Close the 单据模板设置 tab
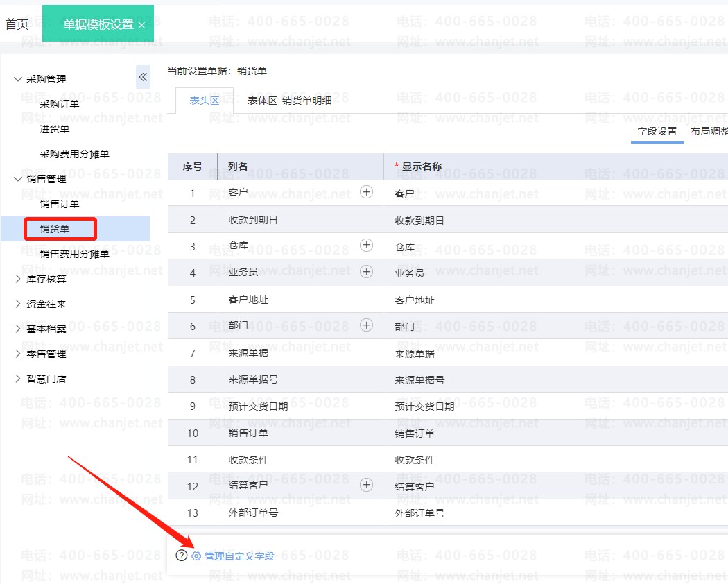728x584 pixels. 141,25
